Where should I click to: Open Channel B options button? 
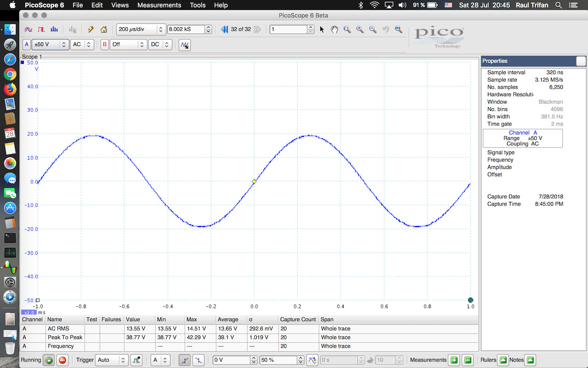[x=105, y=45]
